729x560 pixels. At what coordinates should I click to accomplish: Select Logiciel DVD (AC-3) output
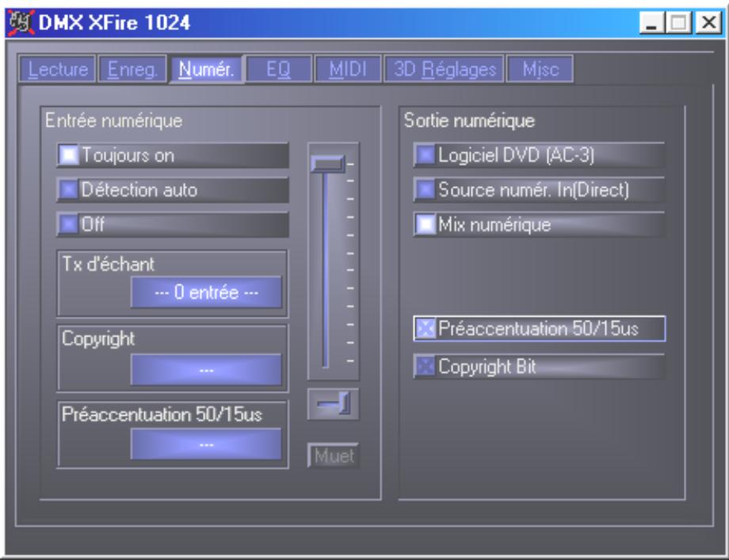coord(539,155)
